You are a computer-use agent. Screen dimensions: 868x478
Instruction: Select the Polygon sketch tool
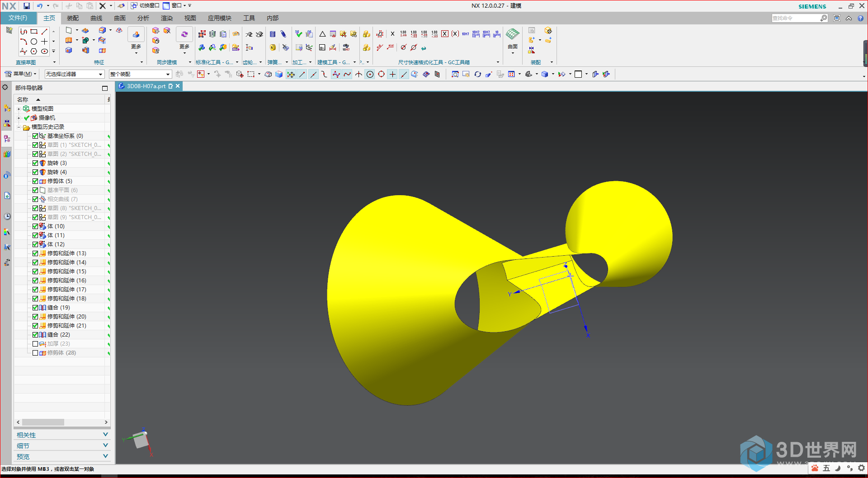coord(34,52)
